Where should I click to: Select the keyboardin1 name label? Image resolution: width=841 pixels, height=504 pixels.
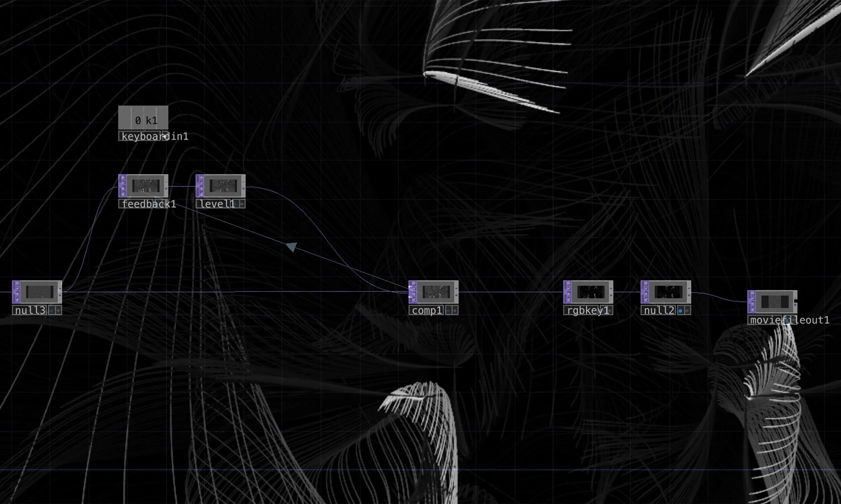click(x=139, y=136)
